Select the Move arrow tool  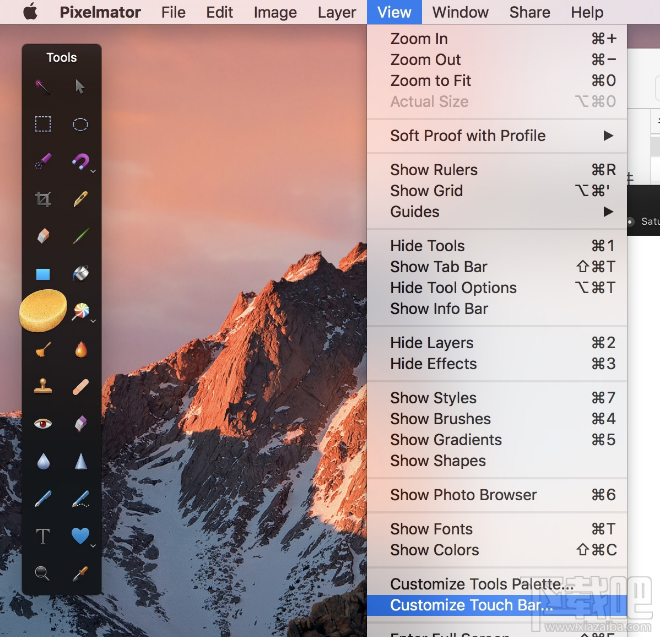tap(80, 87)
